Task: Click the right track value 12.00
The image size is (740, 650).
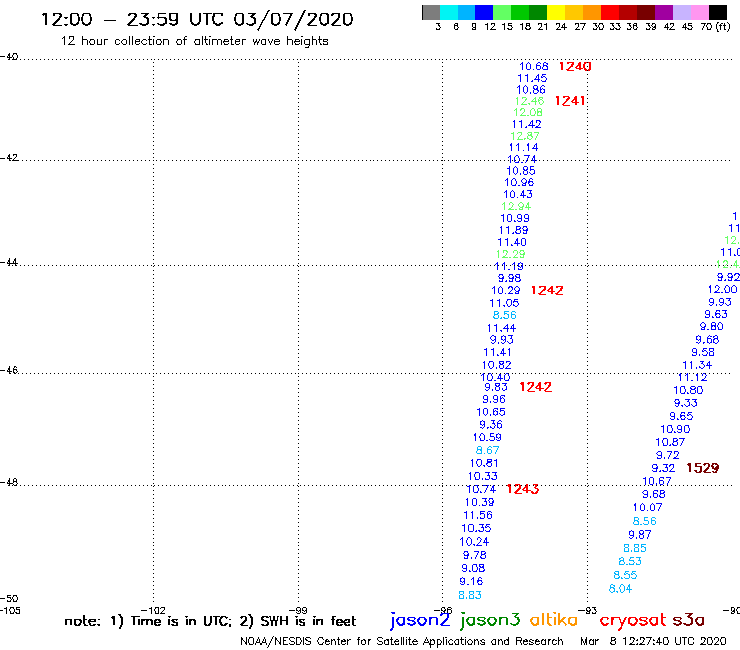Action: 722,289
